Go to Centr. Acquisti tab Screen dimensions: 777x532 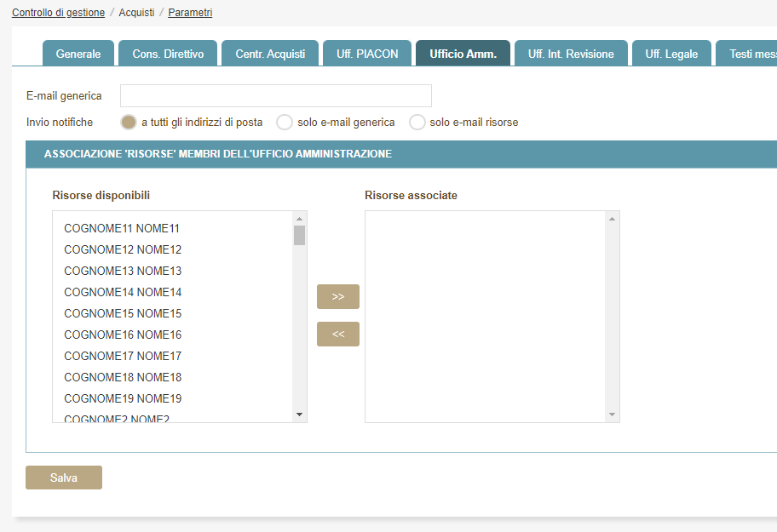[270, 54]
